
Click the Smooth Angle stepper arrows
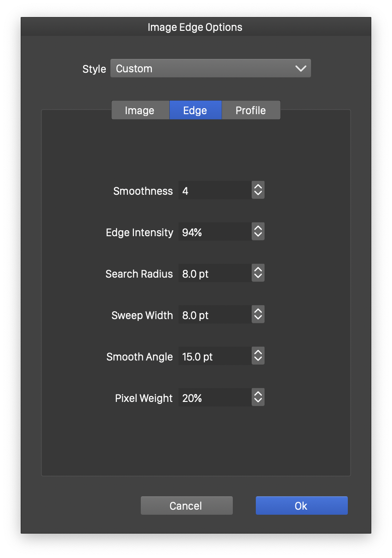258,356
